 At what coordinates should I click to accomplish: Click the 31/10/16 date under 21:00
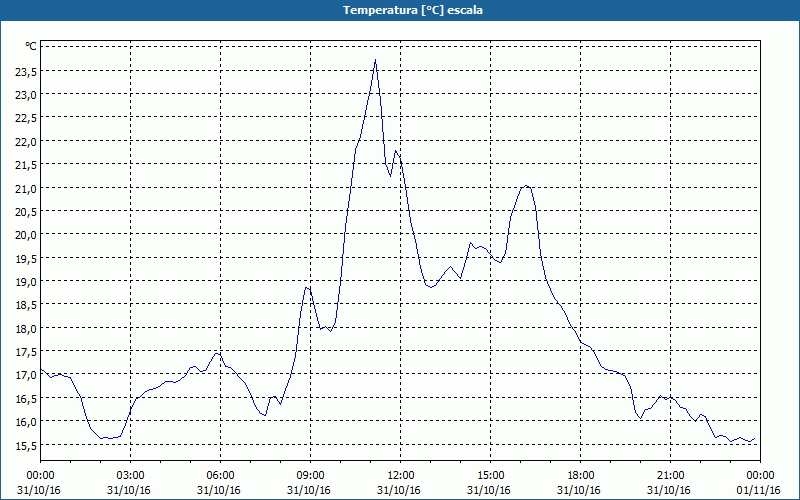tap(668, 490)
